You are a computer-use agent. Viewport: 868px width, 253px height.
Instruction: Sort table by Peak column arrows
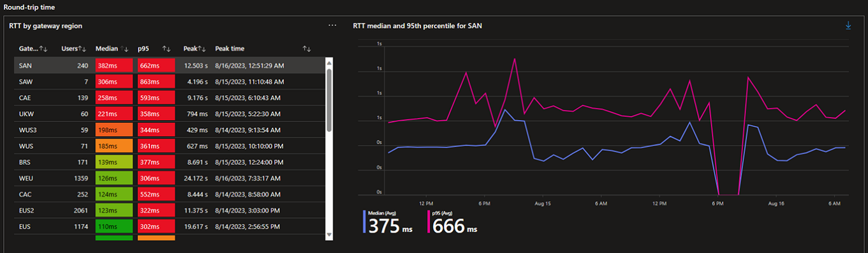(x=201, y=49)
